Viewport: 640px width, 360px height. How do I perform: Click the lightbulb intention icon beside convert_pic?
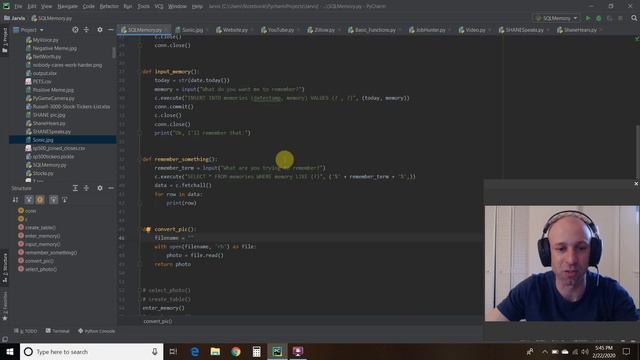pos(147,229)
